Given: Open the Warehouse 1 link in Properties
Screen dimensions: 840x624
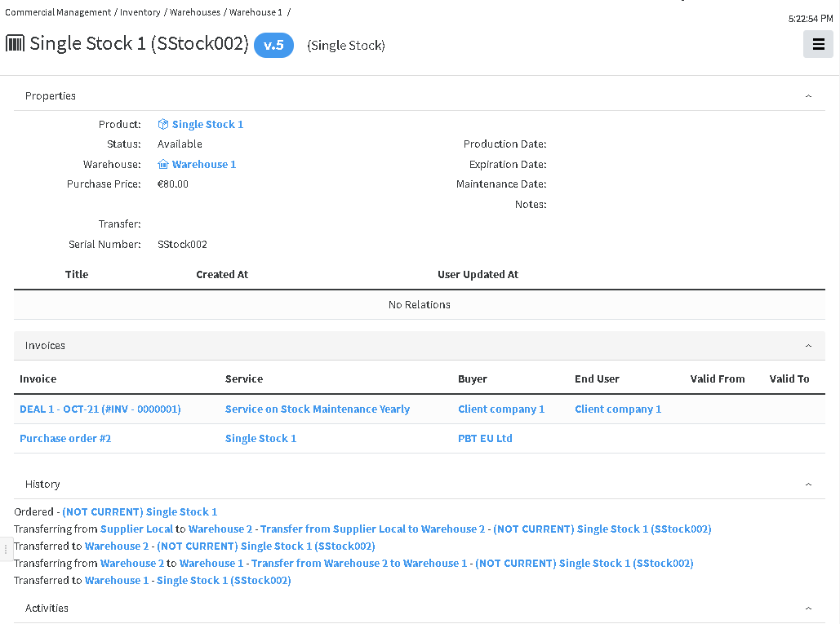Looking at the screenshot, I should [x=203, y=164].
